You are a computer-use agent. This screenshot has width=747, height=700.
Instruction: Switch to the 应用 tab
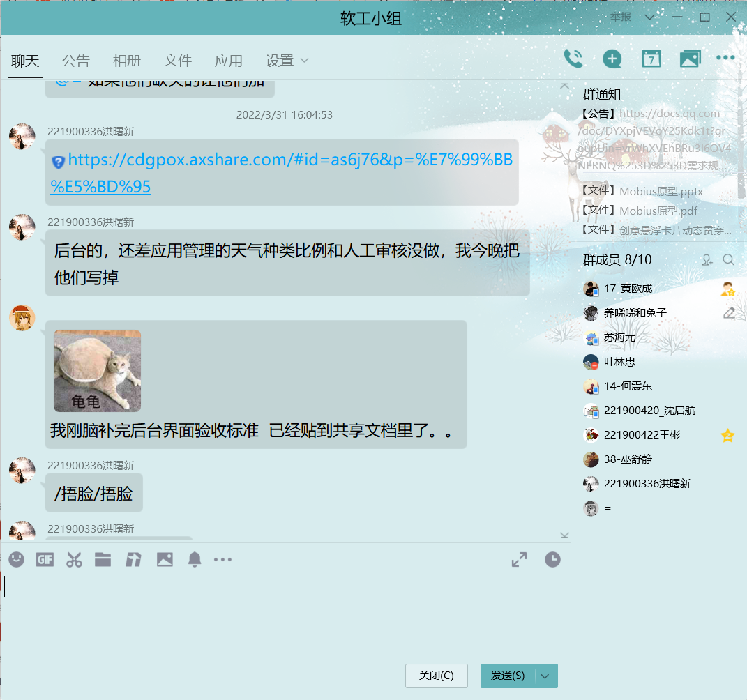(229, 61)
